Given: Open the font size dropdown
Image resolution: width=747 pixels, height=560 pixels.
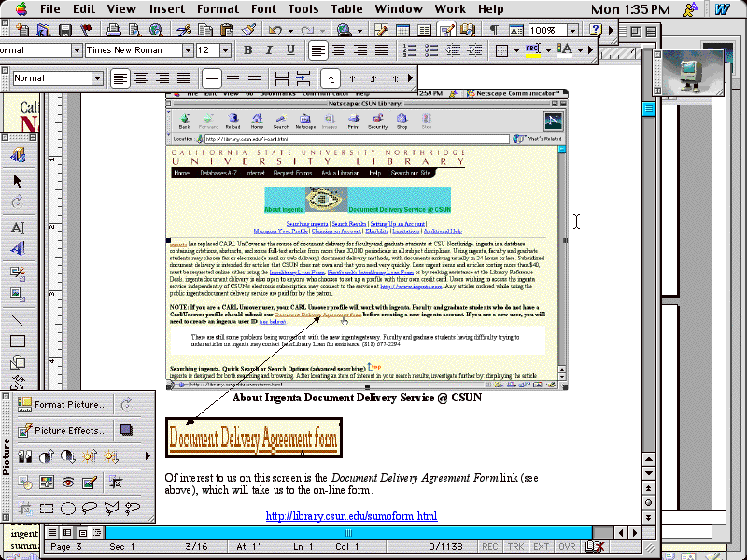Looking at the screenshot, I should pyautogui.click(x=225, y=50).
